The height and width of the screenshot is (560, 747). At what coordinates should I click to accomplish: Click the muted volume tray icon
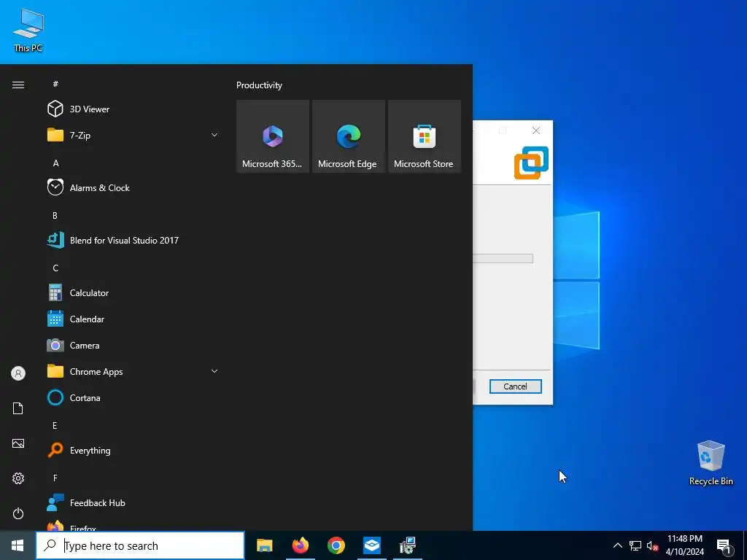pos(652,545)
